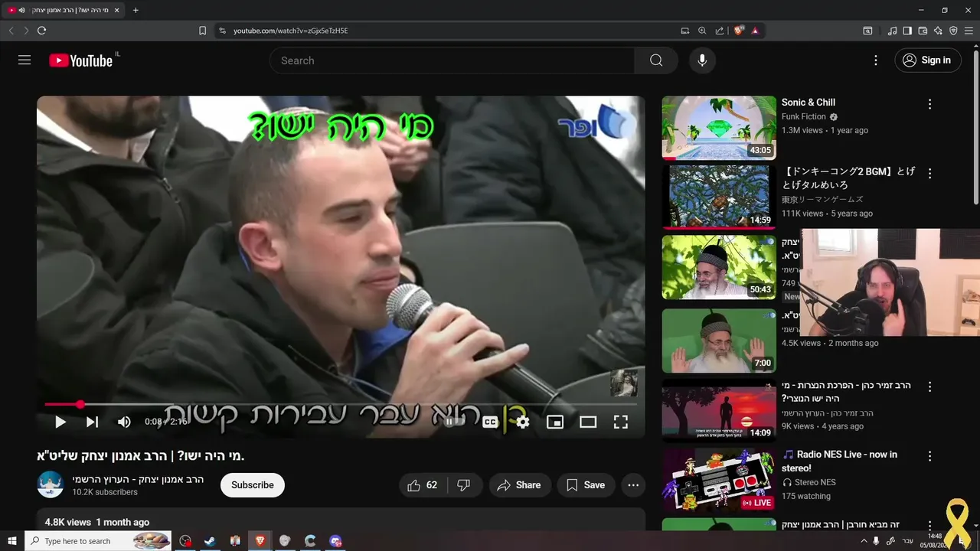This screenshot has width=980, height=551.
Task: Open player settings gear
Action: pos(523,422)
